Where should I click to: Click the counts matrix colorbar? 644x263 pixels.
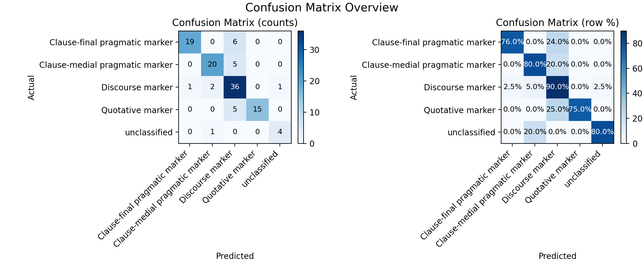tap(301, 87)
